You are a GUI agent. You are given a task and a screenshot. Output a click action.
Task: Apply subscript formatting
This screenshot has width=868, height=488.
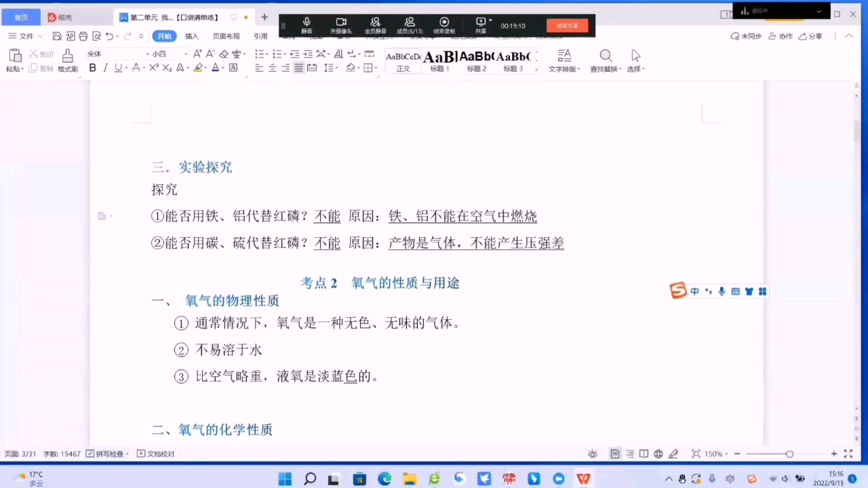[167, 68]
